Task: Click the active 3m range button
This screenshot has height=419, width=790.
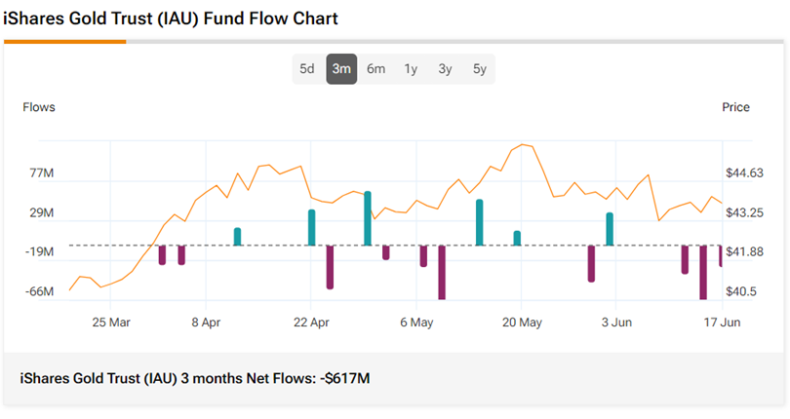Action: tap(341, 69)
